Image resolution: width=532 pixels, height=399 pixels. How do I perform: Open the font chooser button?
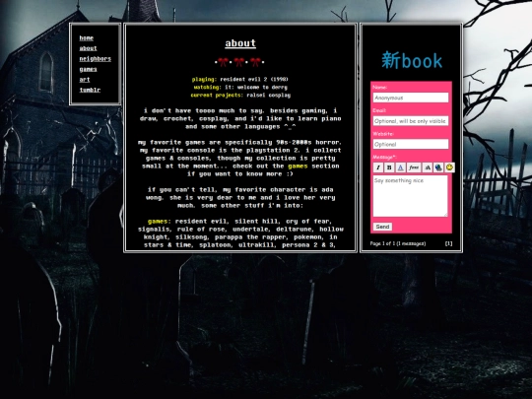(x=414, y=167)
